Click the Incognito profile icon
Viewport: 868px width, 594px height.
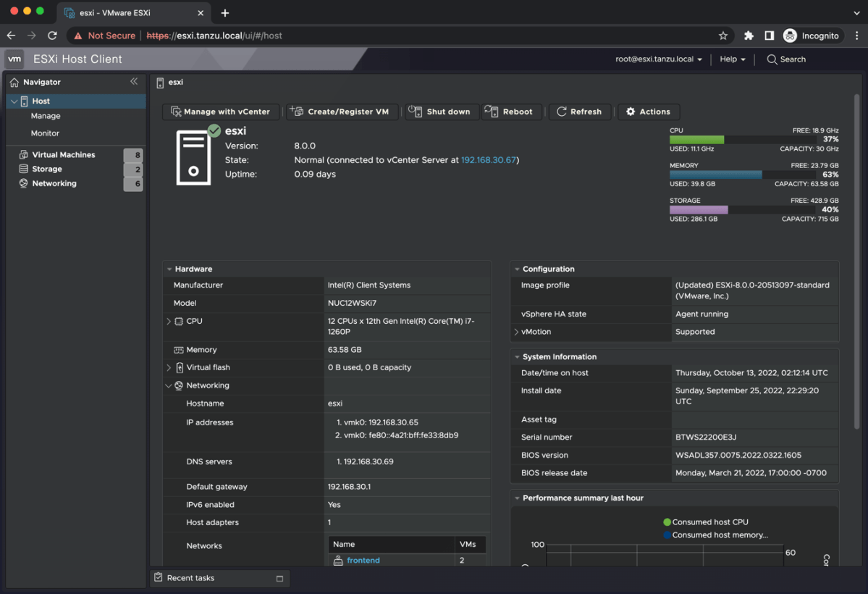tap(790, 35)
